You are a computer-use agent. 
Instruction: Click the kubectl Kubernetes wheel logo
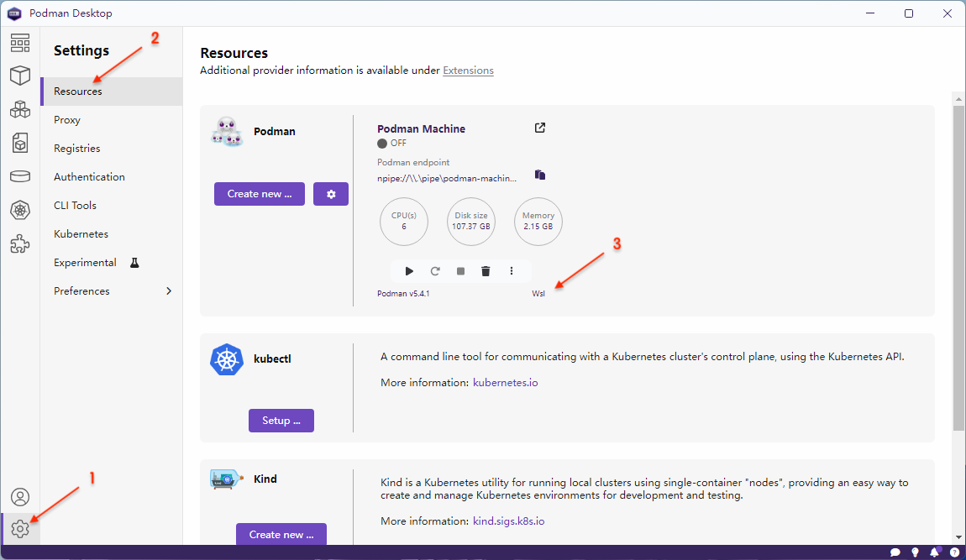227,359
